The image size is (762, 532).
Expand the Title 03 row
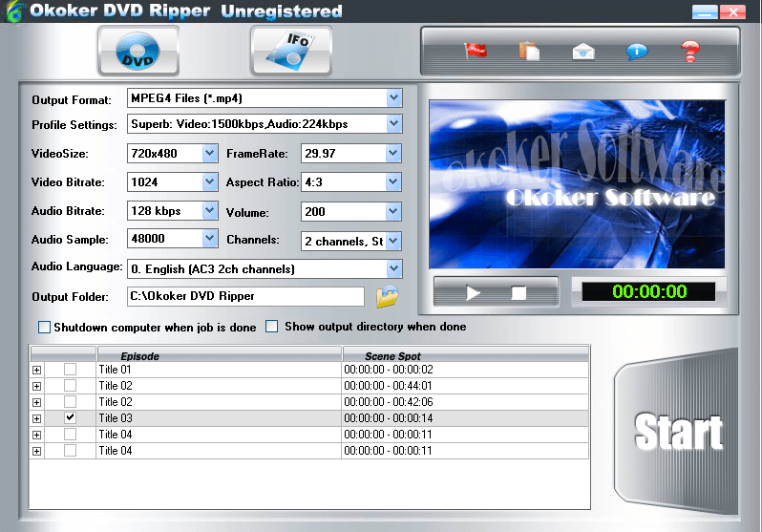pos(36,418)
